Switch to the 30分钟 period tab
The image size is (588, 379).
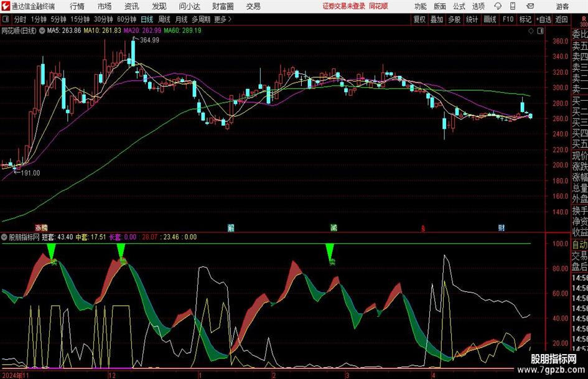point(103,19)
